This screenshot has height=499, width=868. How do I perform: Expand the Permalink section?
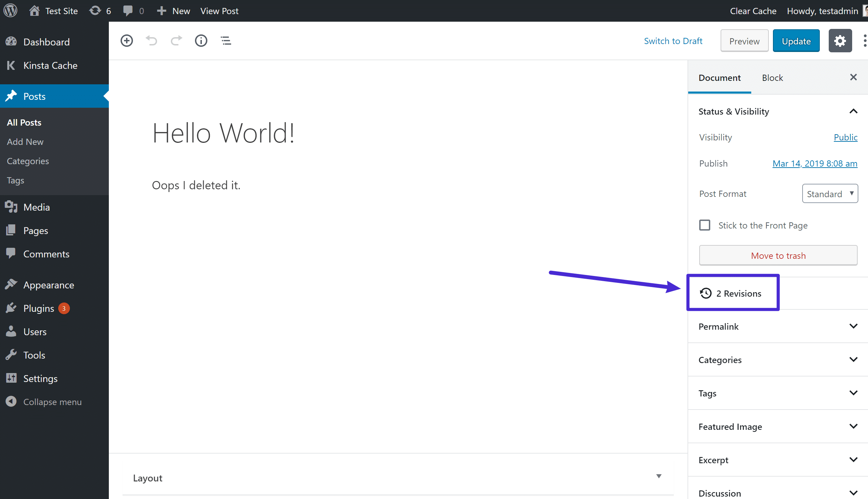(854, 326)
